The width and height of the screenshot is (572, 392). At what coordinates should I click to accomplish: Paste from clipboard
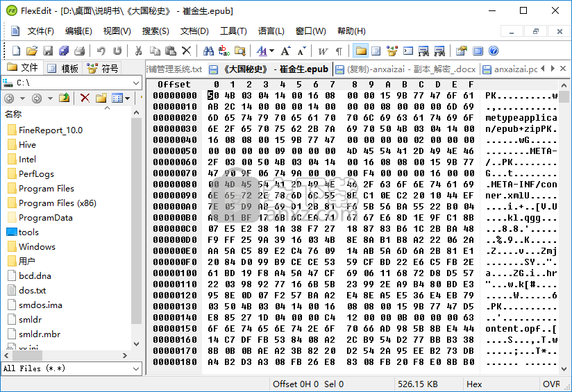point(171,51)
